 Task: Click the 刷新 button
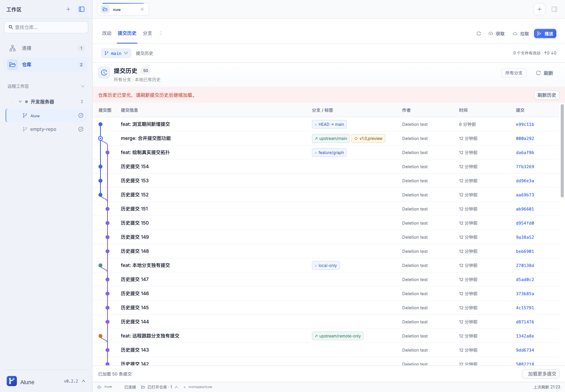(545, 73)
